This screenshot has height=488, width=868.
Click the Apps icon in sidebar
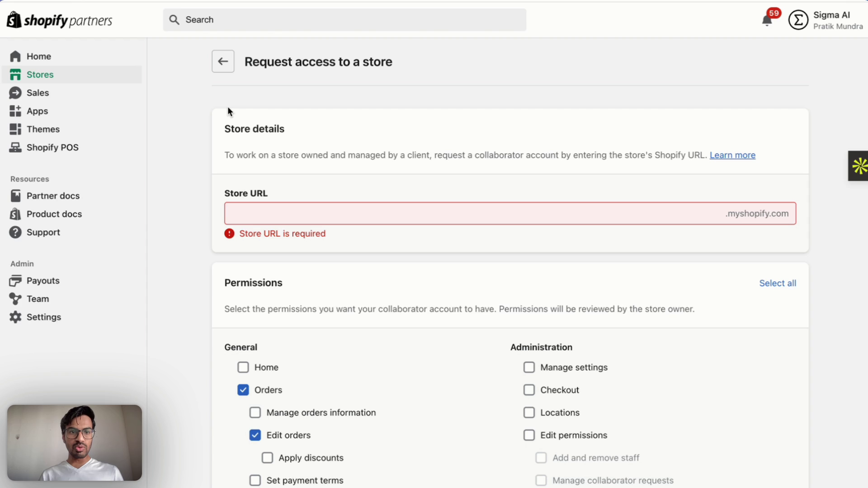(x=15, y=111)
